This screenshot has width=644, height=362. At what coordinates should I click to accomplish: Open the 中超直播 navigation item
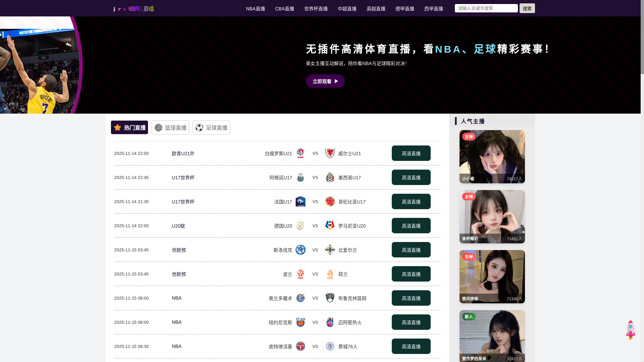[x=347, y=9]
